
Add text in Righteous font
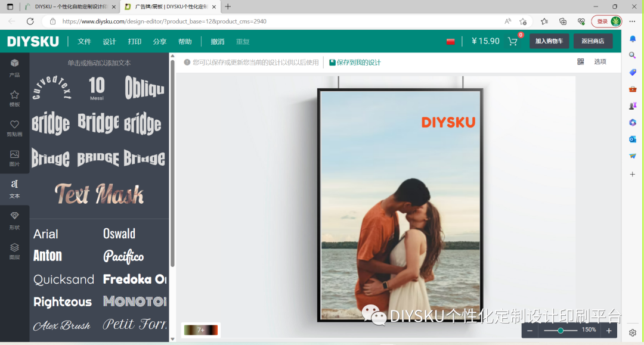point(63,302)
